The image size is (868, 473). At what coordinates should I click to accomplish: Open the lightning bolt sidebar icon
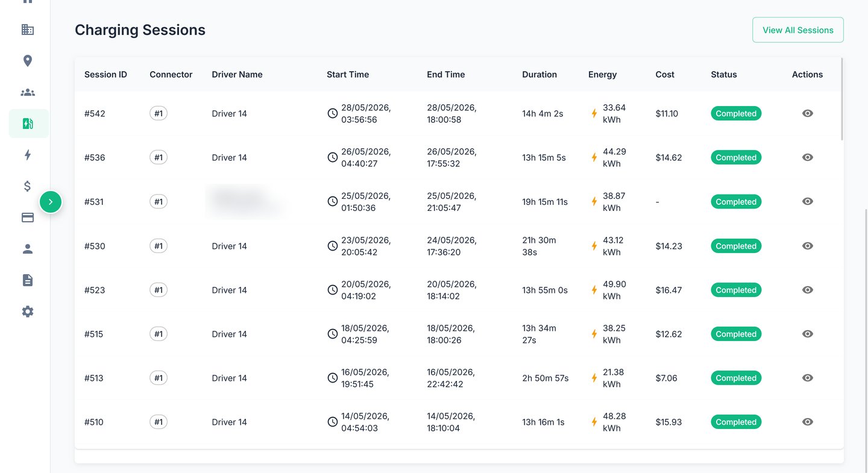point(28,155)
